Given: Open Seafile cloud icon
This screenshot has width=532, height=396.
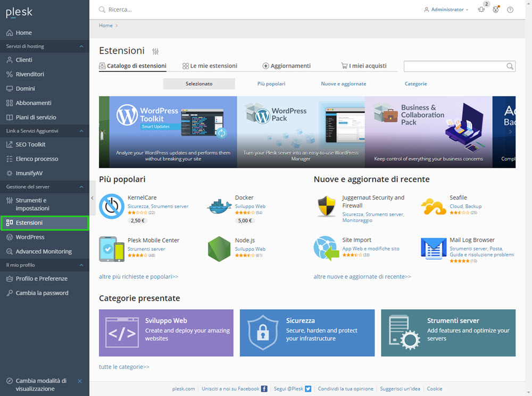Looking at the screenshot, I should pyautogui.click(x=434, y=207).
